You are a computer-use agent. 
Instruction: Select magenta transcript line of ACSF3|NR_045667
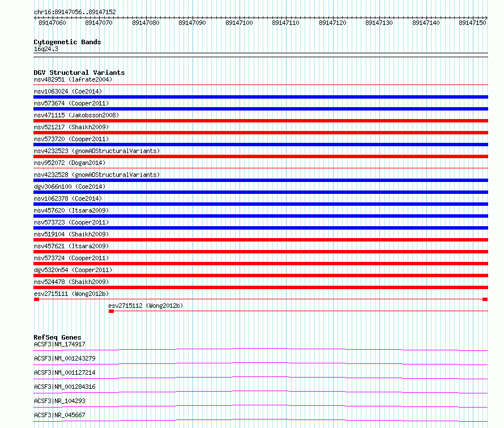260,420
